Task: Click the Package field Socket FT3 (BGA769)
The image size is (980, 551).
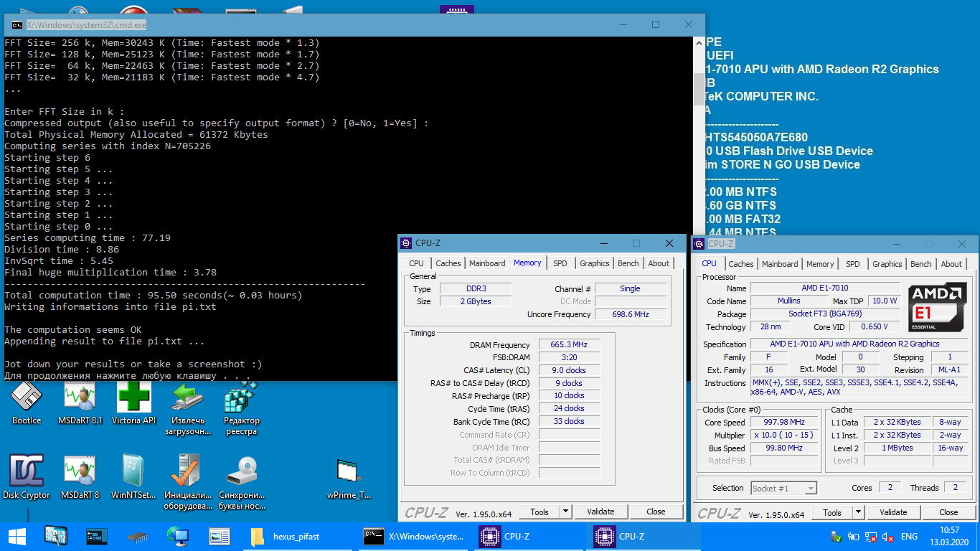Action: pyautogui.click(x=825, y=314)
